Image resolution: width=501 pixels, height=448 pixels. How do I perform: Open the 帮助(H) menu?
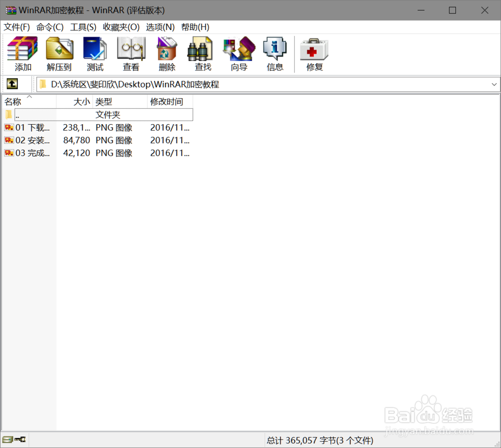click(195, 27)
